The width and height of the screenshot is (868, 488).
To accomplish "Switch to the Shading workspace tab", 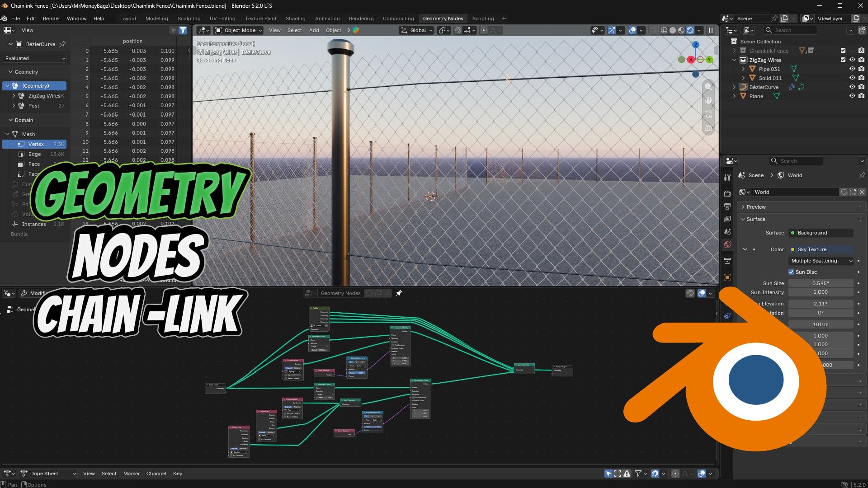I will pyautogui.click(x=295, y=19).
